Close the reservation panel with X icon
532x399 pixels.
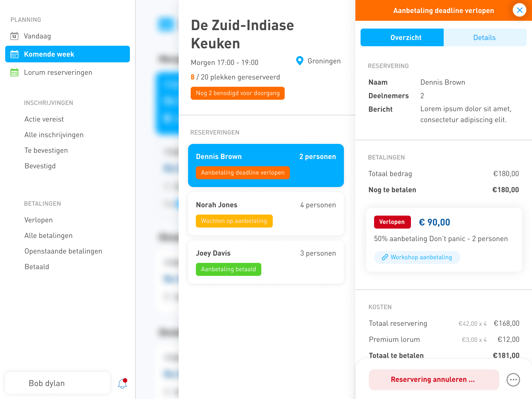point(520,10)
